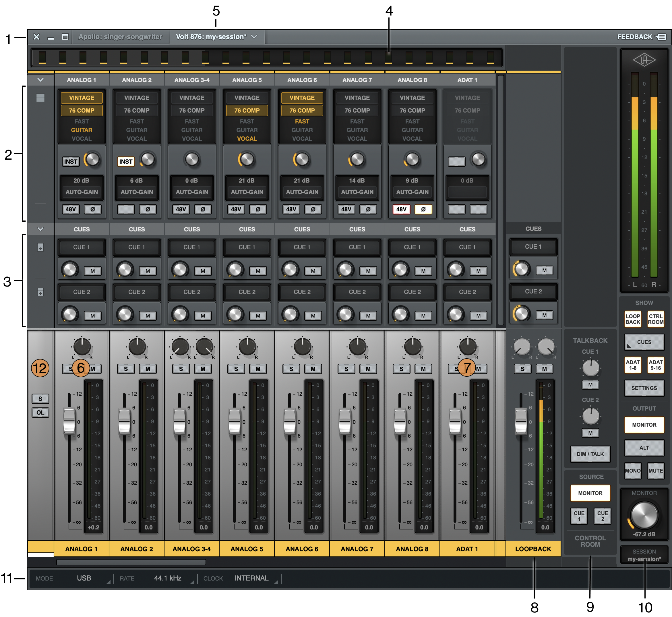The image size is (672, 617).
Task: Toggle phase invert on ANALOG 8
Action: coord(423,209)
